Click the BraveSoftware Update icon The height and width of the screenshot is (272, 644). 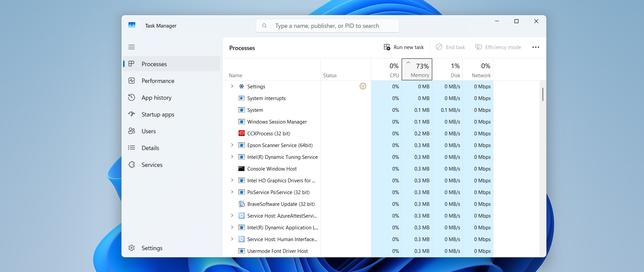pos(241,204)
